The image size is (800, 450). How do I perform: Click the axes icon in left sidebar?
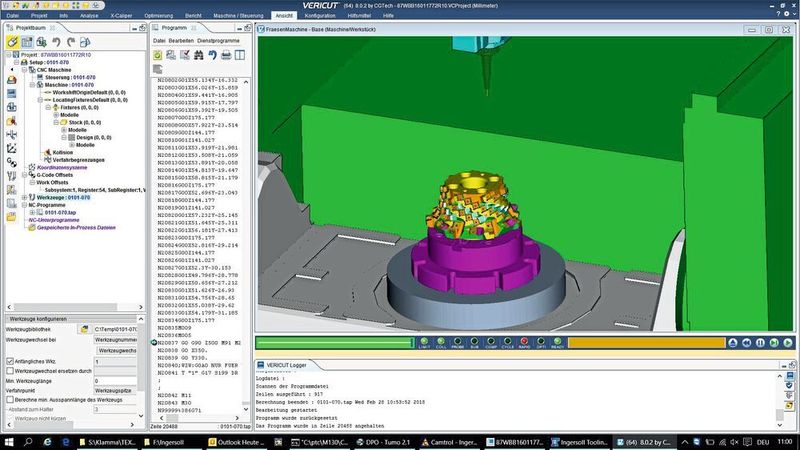click(x=12, y=148)
